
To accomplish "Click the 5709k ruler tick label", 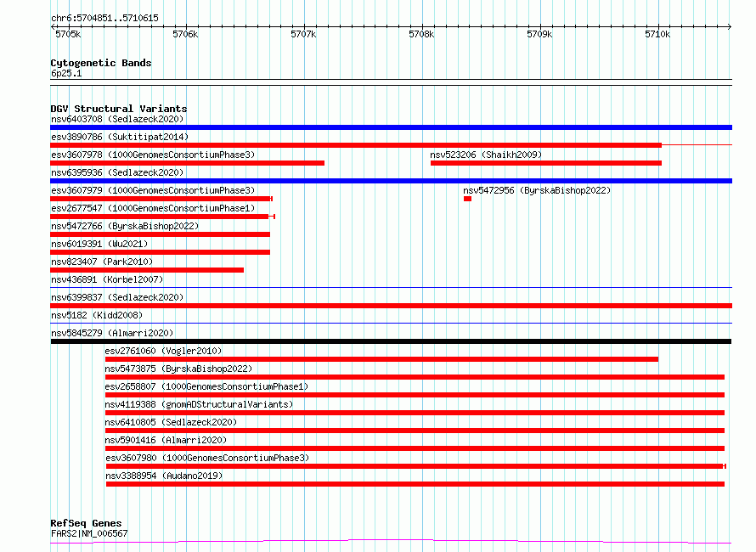I will point(539,34).
